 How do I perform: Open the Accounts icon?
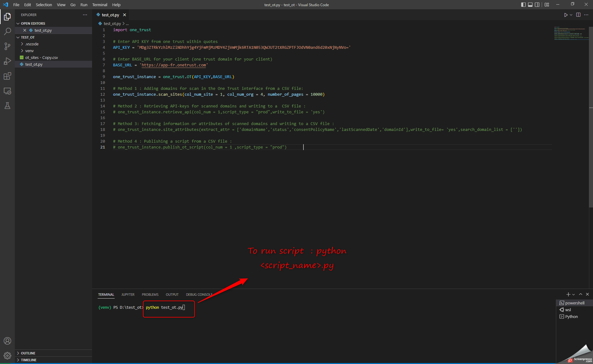tap(7, 341)
